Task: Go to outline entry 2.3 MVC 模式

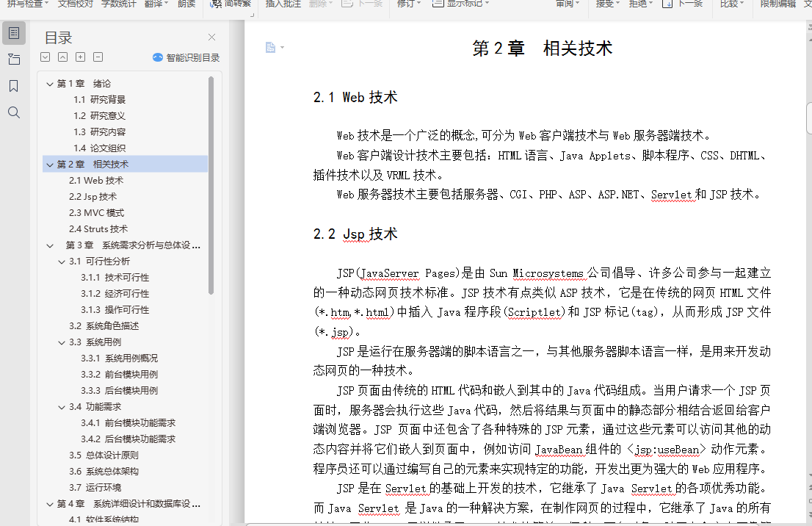Action: coord(96,212)
